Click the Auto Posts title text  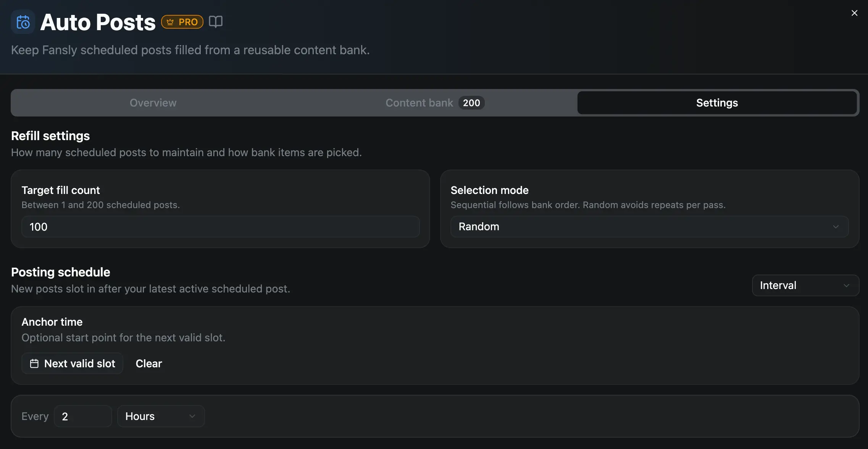98,22
